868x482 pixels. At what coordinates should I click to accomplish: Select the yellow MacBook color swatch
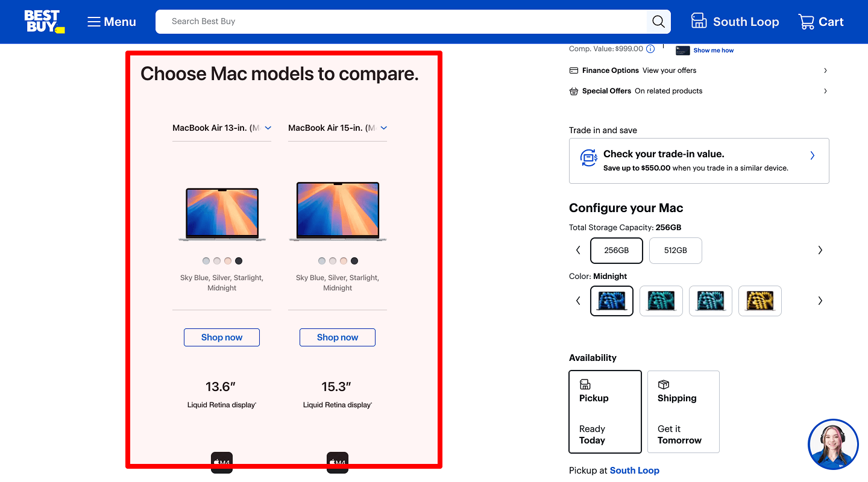(759, 301)
